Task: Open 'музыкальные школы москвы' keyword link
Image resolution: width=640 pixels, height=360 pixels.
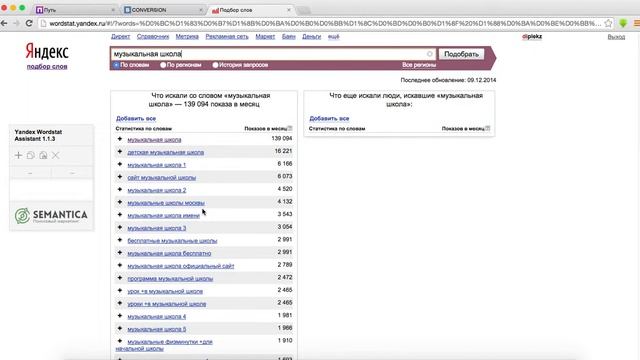Action: (166, 203)
